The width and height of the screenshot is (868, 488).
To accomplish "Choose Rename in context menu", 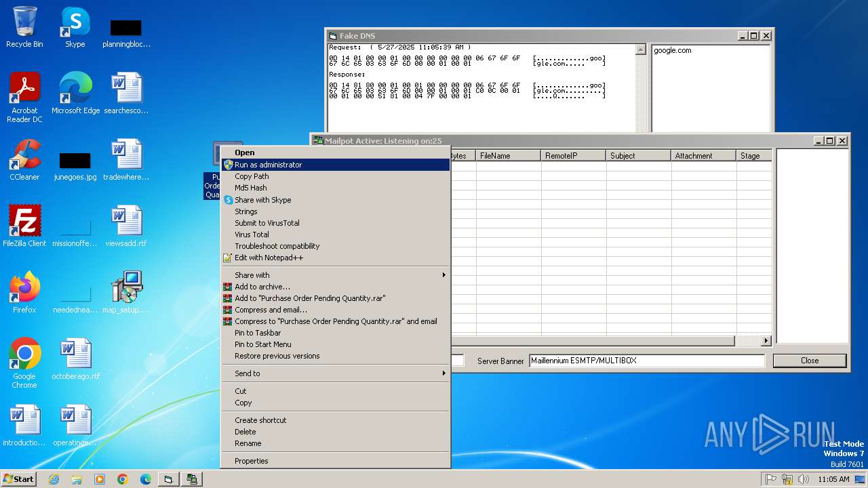I will (x=335, y=443).
